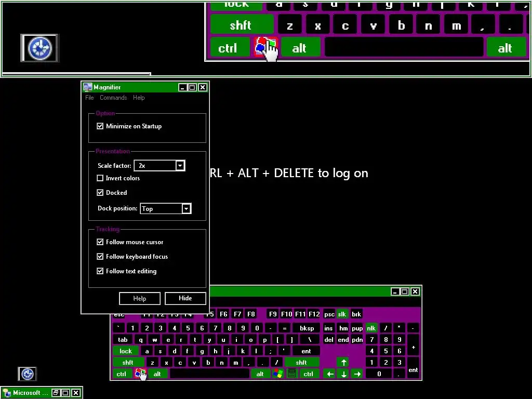Toggle the nlk num lock key
Screen dimensions: 532x399
pyautogui.click(x=371, y=328)
